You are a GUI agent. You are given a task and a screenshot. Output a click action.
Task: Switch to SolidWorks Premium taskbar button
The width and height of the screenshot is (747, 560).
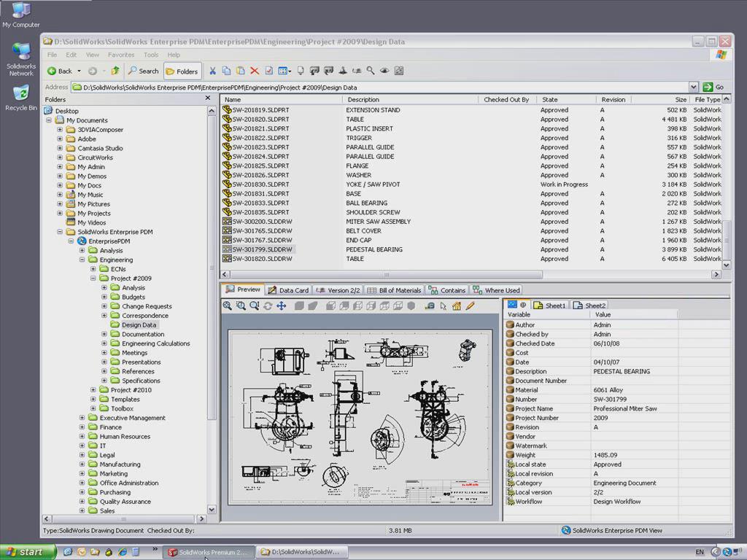coord(208,552)
